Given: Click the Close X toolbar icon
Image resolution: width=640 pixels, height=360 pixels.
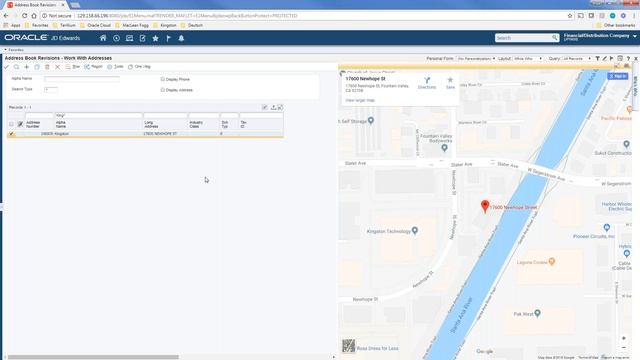Looking at the screenshot, I should pyautogui.click(x=58, y=67).
